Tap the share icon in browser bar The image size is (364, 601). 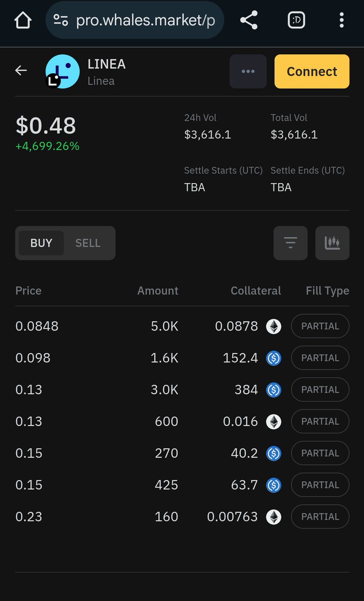(249, 21)
